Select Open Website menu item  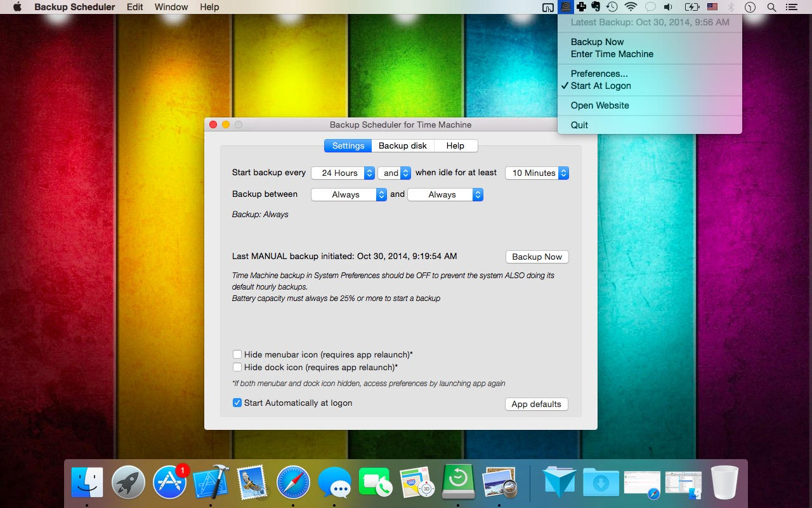tap(650, 105)
